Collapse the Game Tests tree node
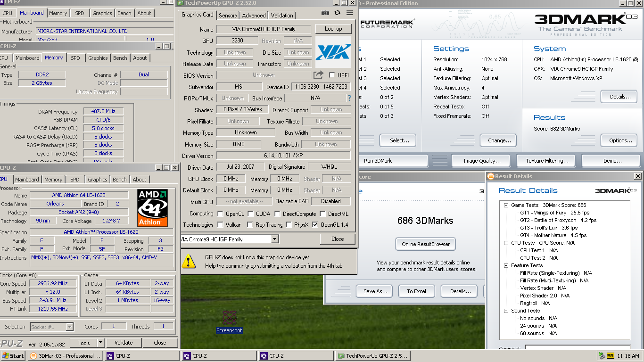This screenshot has height=362, width=644. coord(506,205)
